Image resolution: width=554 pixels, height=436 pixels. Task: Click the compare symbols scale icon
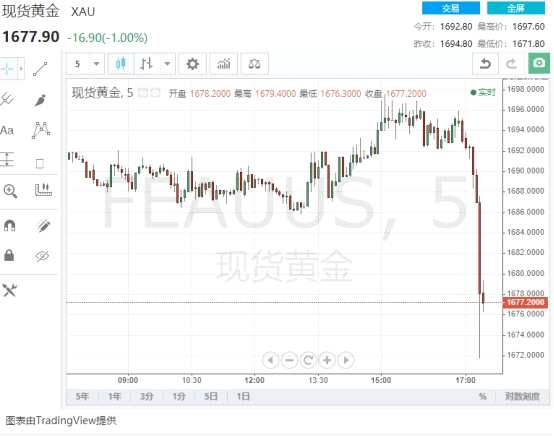[x=254, y=64]
